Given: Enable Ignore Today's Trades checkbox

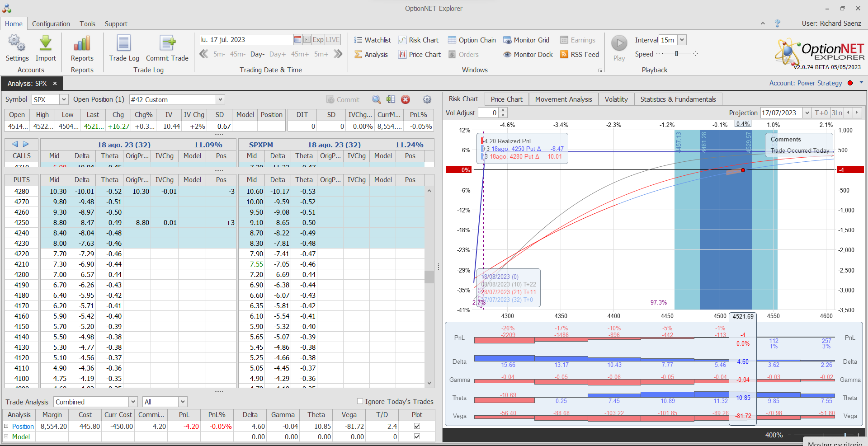Looking at the screenshot, I should pyautogui.click(x=360, y=401).
